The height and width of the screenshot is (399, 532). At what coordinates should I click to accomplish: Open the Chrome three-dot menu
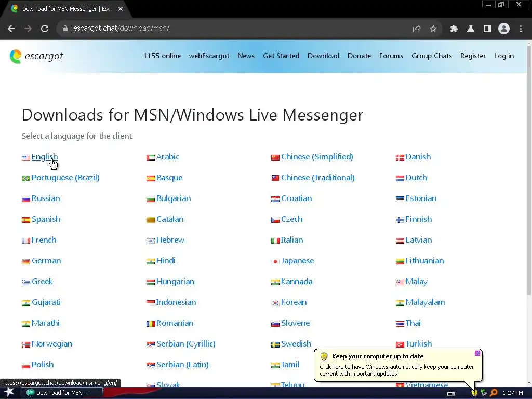(x=521, y=29)
